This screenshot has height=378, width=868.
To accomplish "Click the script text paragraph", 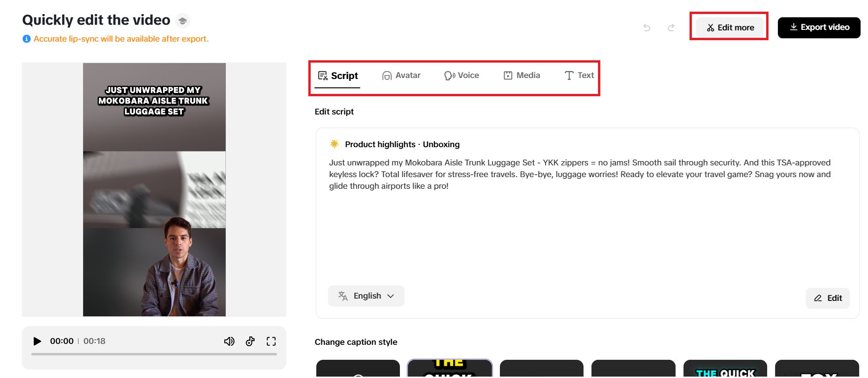I will coord(579,174).
